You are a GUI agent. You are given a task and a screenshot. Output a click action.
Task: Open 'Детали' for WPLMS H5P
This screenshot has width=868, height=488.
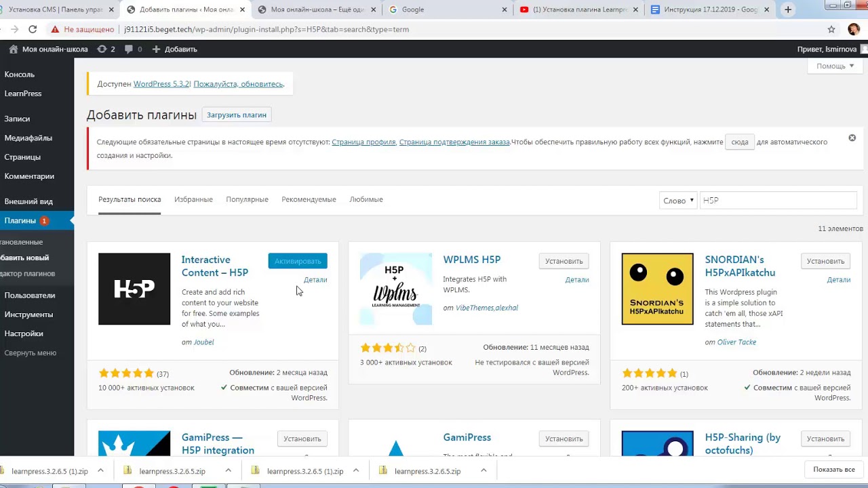(577, 279)
